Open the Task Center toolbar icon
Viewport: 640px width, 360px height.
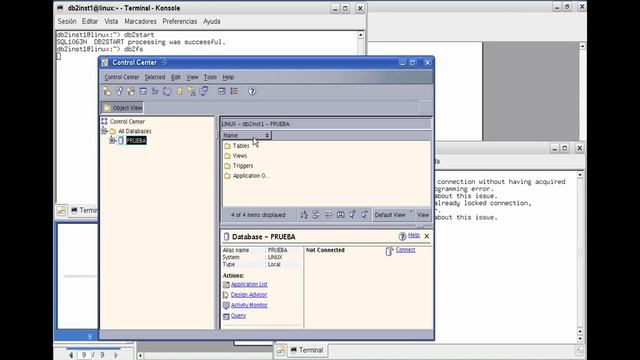[x=155, y=91]
